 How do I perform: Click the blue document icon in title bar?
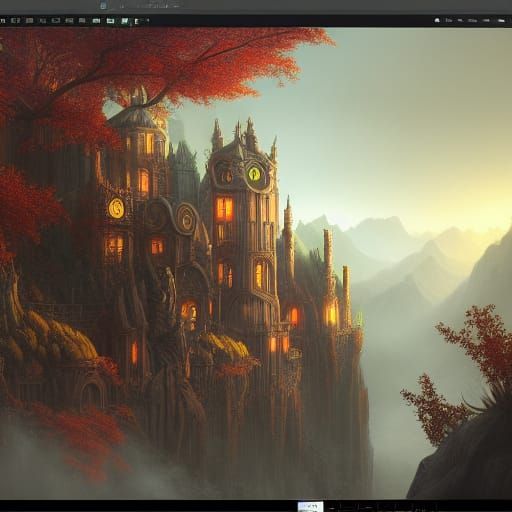104,5
